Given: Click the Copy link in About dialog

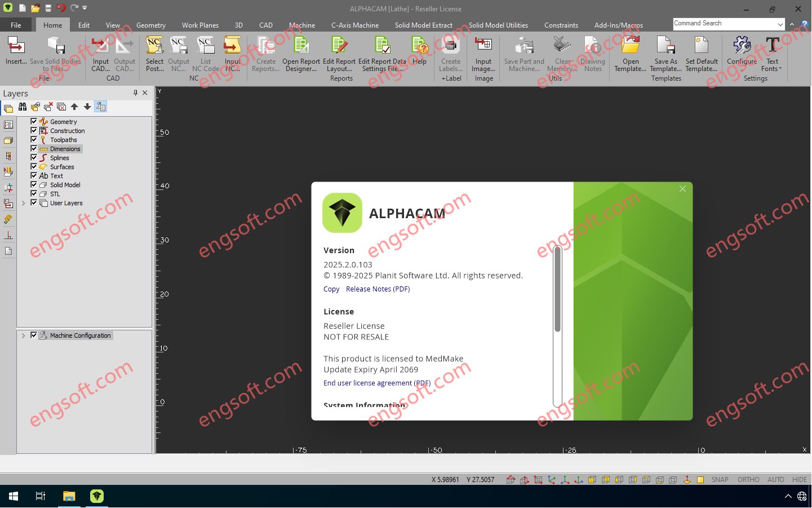Looking at the screenshot, I should 331,289.
